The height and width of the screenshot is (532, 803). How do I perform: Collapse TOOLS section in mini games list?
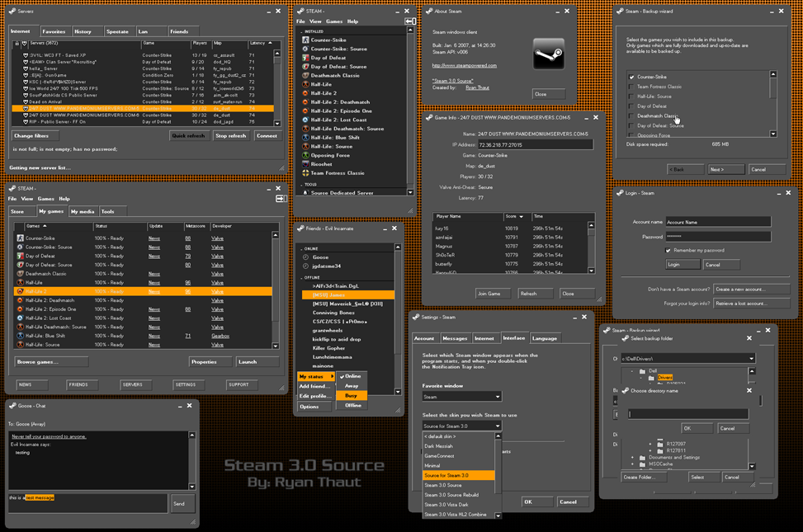[302, 184]
